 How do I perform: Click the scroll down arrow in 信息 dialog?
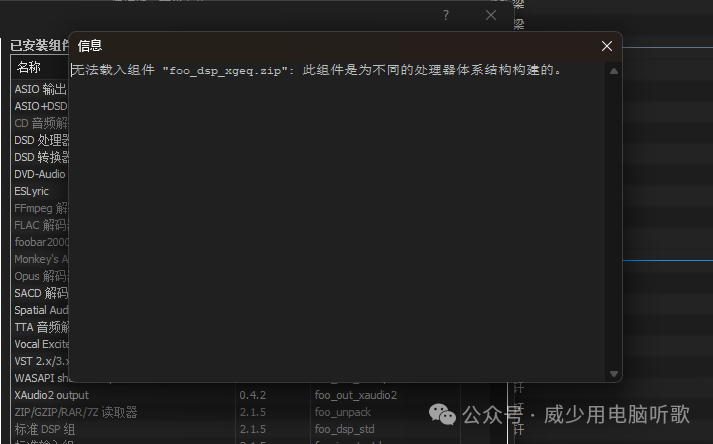click(x=613, y=374)
